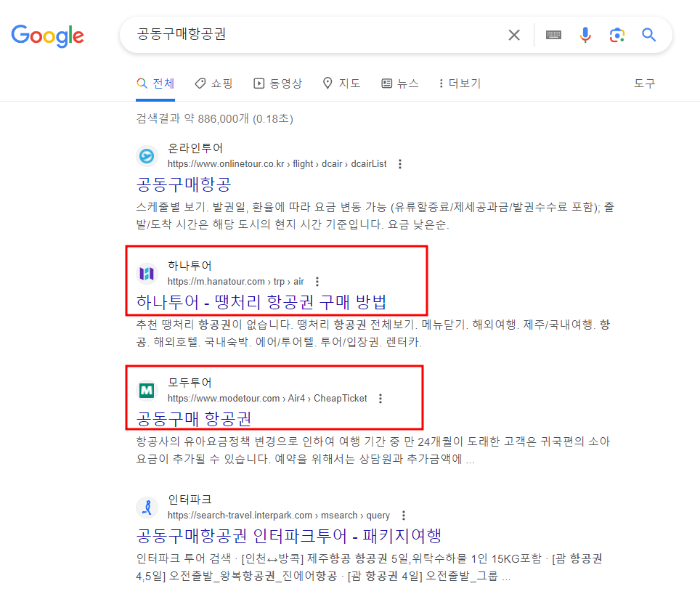This screenshot has height=601, width=700.
Task: Open the on-screen keyboard icon
Action: (553, 35)
